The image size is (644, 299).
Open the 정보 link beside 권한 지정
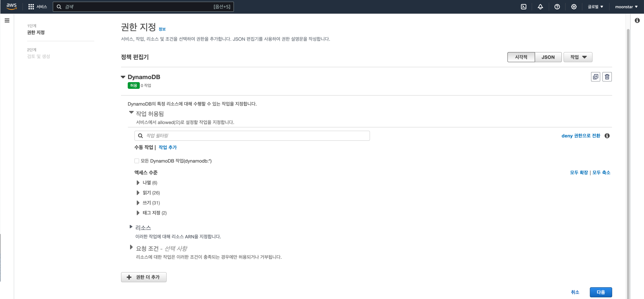(x=162, y=29)
